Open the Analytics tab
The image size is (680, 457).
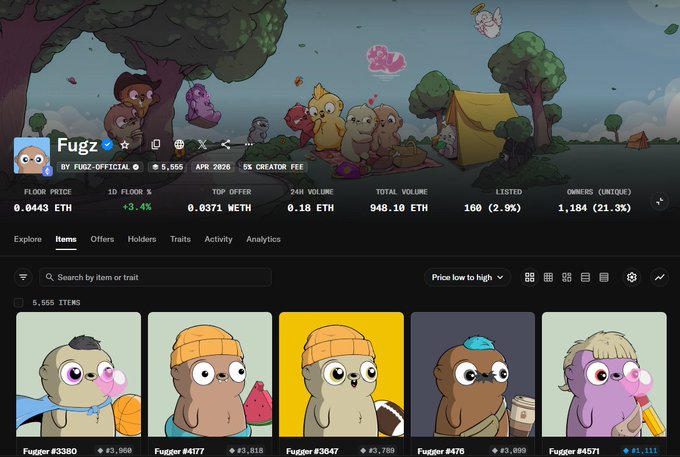tap(263, 239)
